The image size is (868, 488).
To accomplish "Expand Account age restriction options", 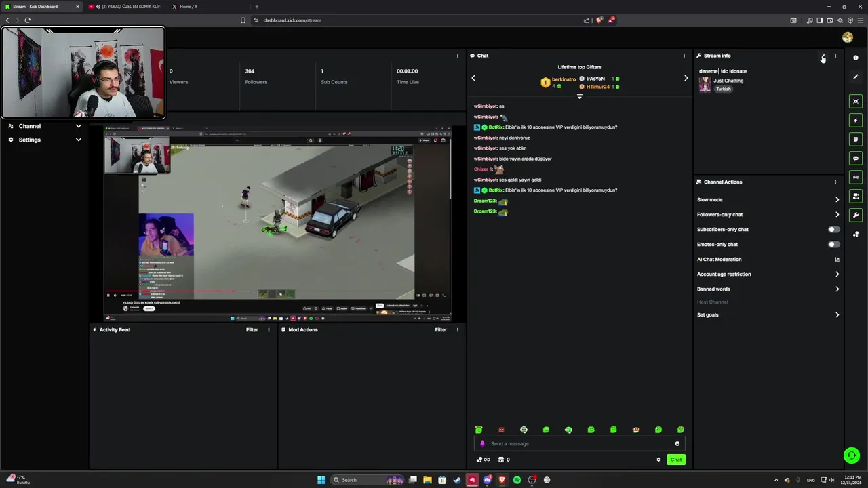I will [x=768, y=274].
